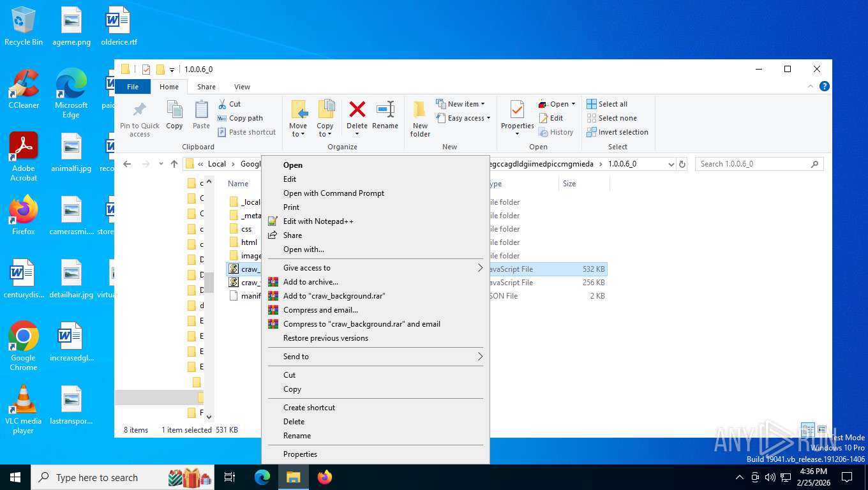The height and width of the screenshot is (490, 868).
Task: Open the VLC media player shortcut
Action: 24,409
